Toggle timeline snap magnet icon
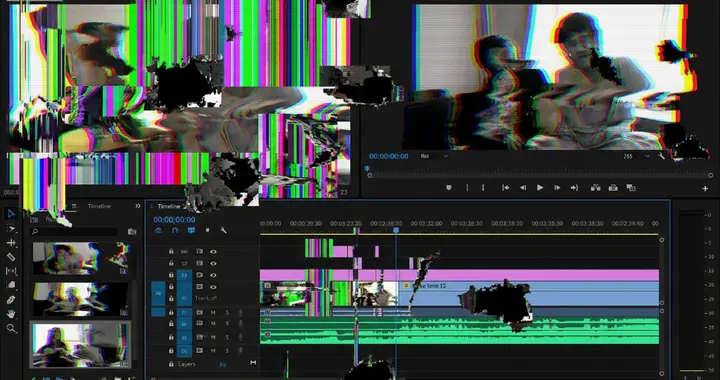This screenshot has height=380, width=720. click(x=174, y=230)
